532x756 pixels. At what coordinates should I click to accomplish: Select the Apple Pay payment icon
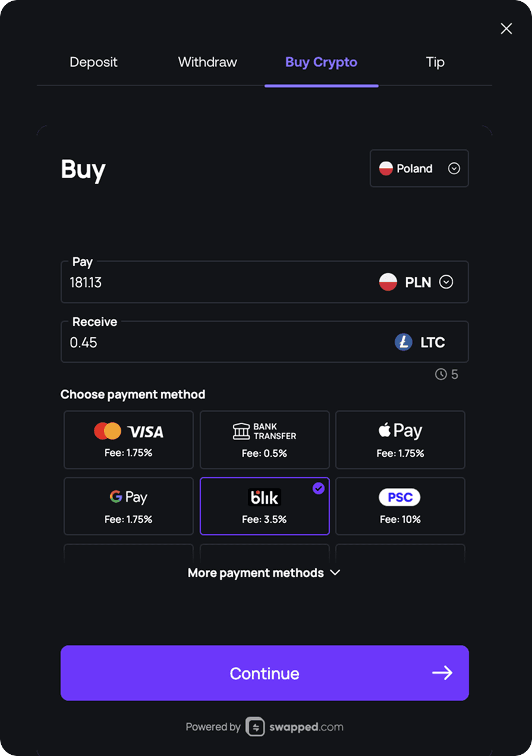coord(400,431)
